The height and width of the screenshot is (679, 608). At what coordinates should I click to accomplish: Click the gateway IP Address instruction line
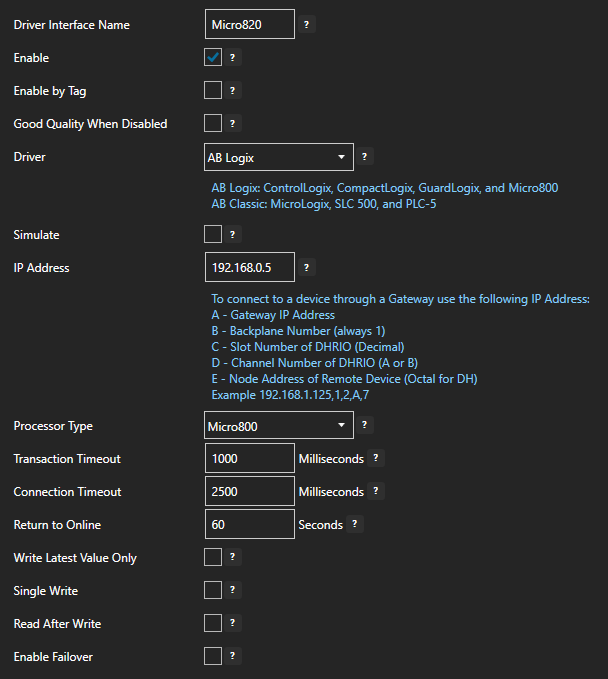click(x=401, y=299)
